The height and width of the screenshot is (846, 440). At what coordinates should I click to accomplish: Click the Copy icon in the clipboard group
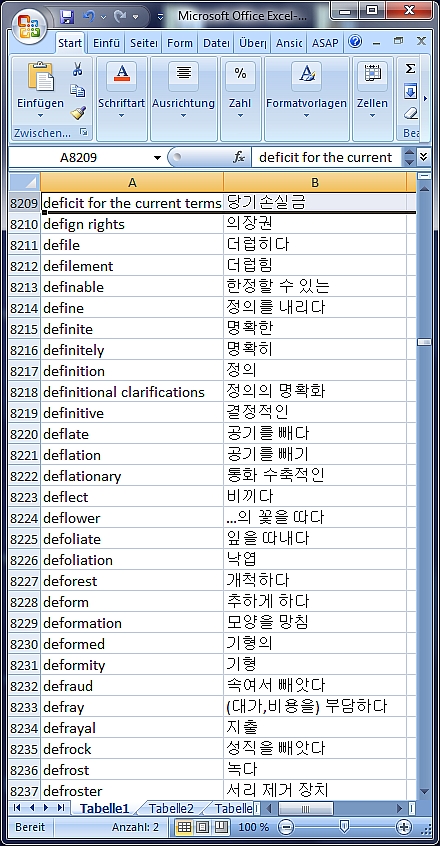(78, 91)
